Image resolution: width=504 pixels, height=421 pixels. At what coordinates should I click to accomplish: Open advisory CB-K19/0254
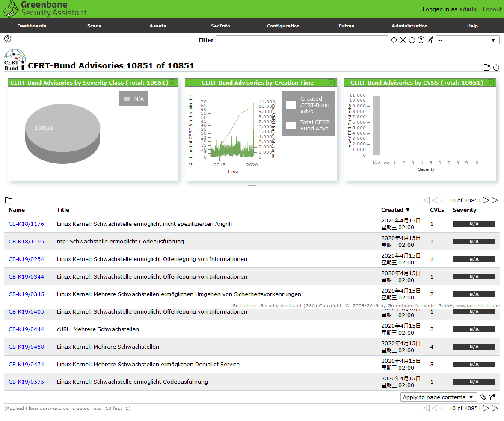click(27, 259)
